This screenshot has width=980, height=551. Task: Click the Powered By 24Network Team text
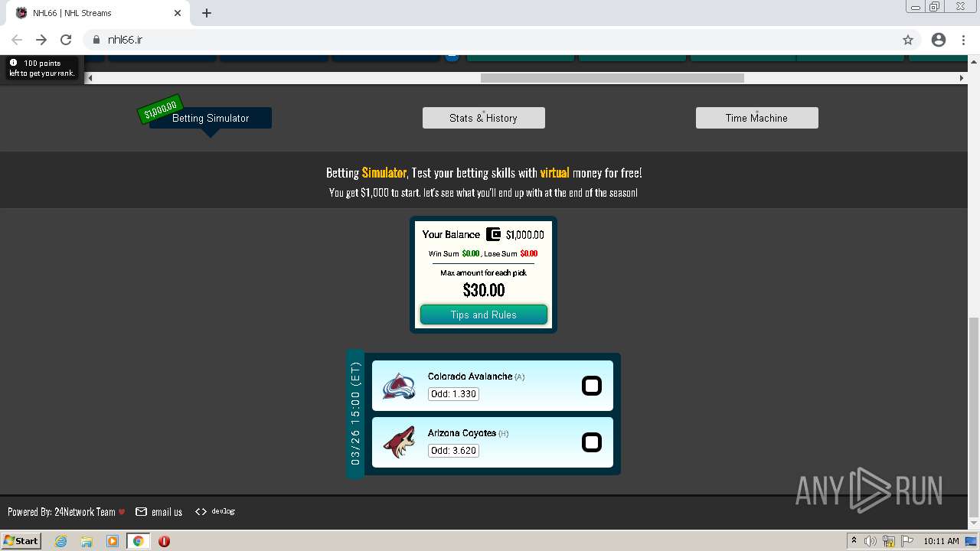point(61,512)
